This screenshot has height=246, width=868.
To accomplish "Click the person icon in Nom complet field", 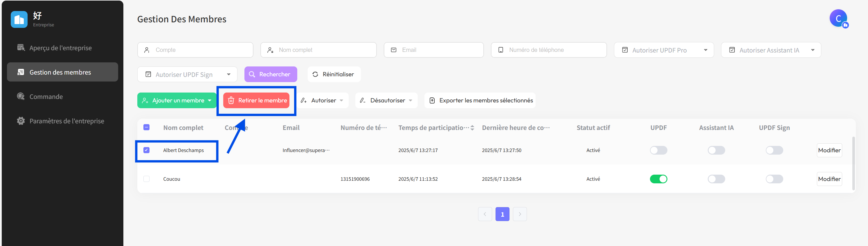I will pos(270,50).
